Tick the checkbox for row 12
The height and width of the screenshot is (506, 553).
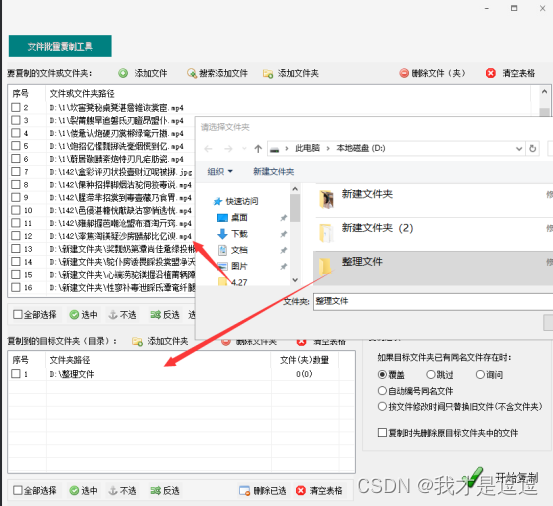pos(16,236)
